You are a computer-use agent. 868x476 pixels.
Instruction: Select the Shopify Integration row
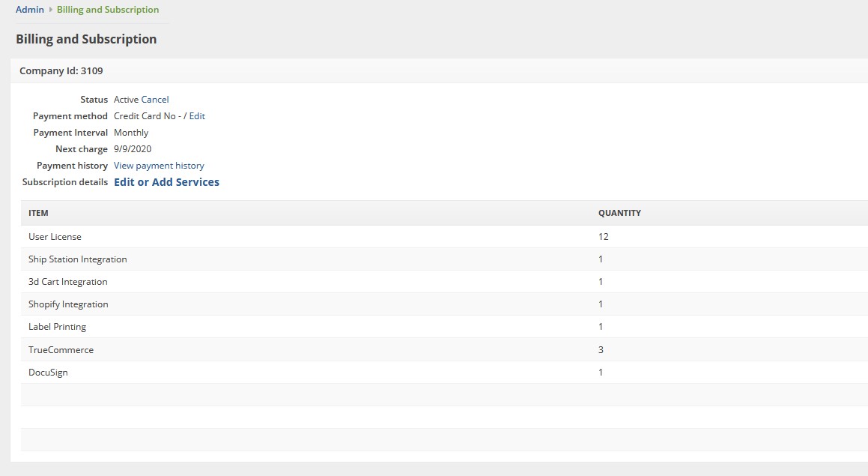click(445, 304)
